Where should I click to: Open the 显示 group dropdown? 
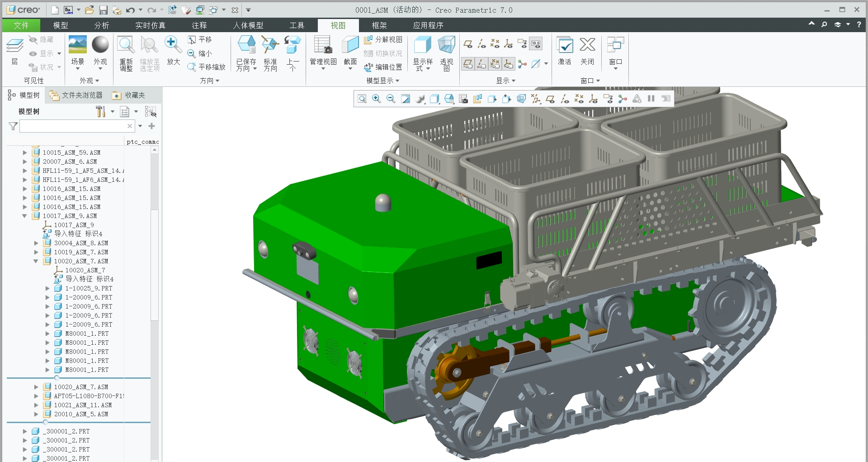505,81
